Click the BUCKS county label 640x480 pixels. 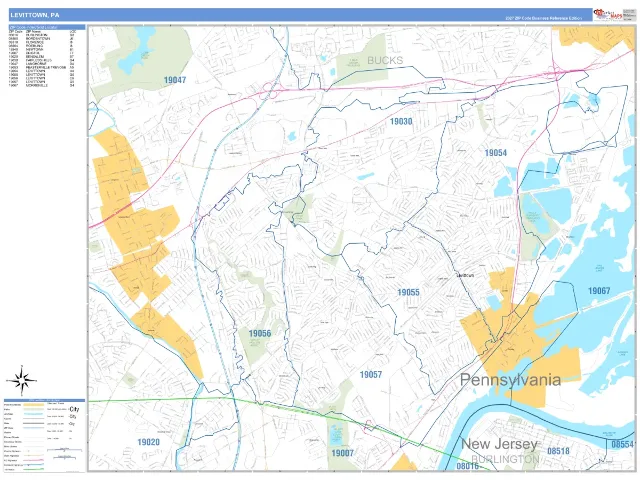pyautogui.click(x=385, y=60)
